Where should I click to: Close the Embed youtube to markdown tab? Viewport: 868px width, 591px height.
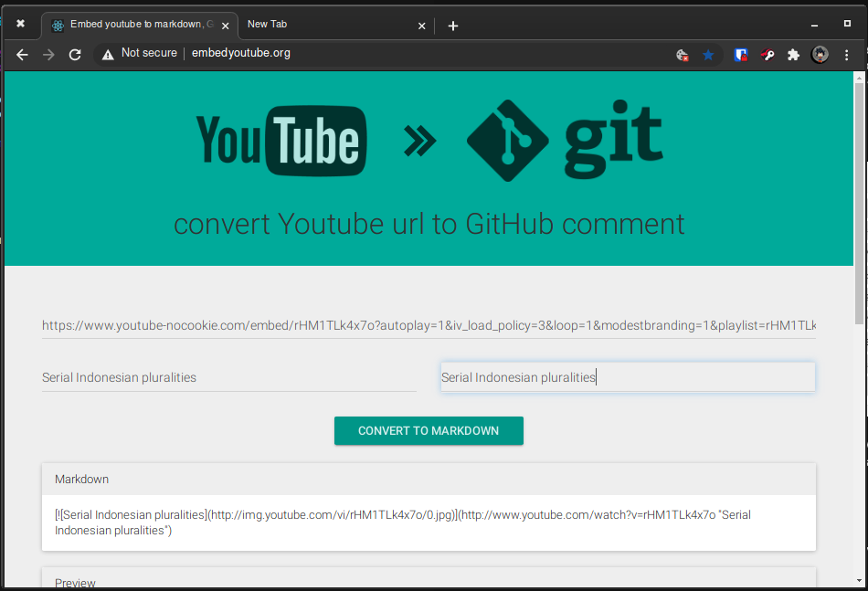pyautogui.click(x=226, y=26)
